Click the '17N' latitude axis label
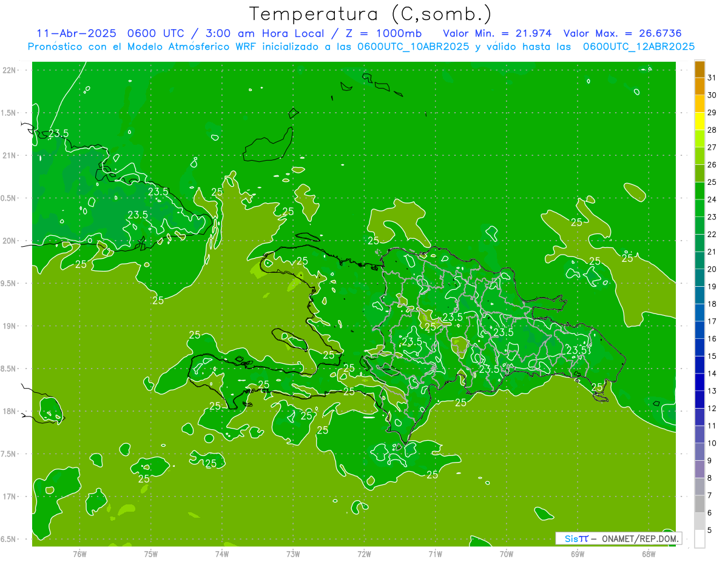Viewport: 728px width, 562px height. click(x=9, y=497)
